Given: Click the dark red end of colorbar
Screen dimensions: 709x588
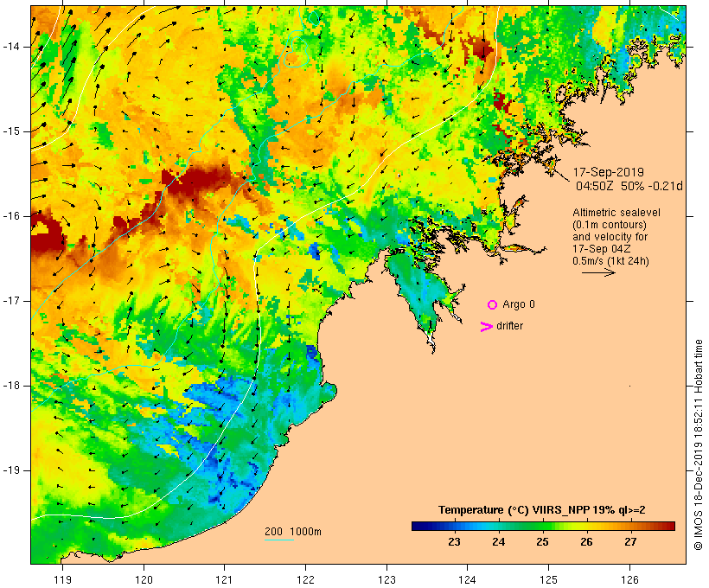Looking at the screenshot, I should pos(671,526).
